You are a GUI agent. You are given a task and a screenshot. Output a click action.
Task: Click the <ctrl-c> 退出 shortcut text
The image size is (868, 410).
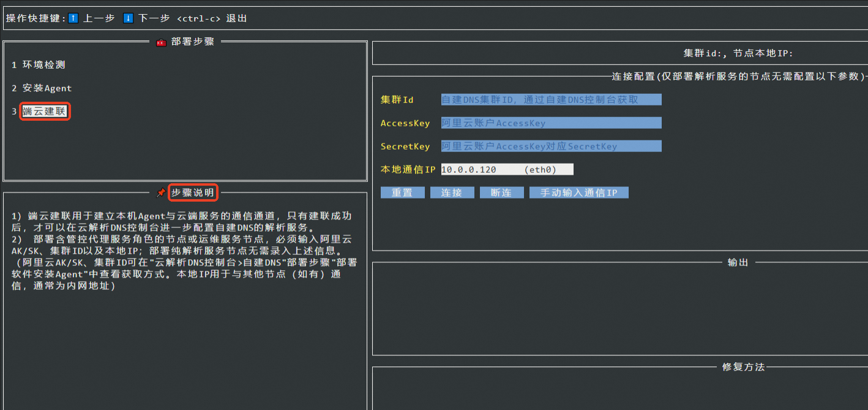coord(212,18)
